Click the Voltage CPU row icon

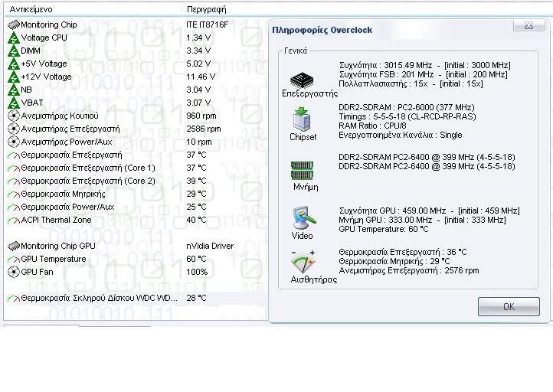coord(13,38)
